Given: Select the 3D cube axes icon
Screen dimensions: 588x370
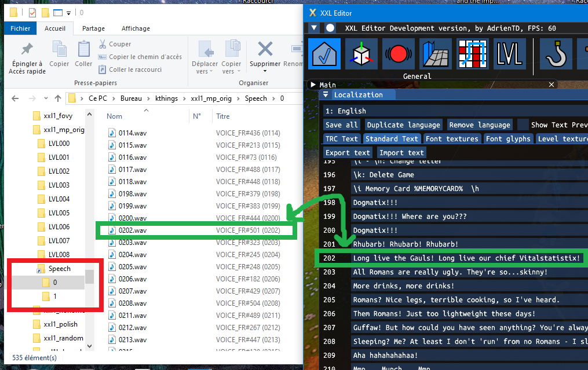Looking at the screenshot, I should tap(361, 54).
